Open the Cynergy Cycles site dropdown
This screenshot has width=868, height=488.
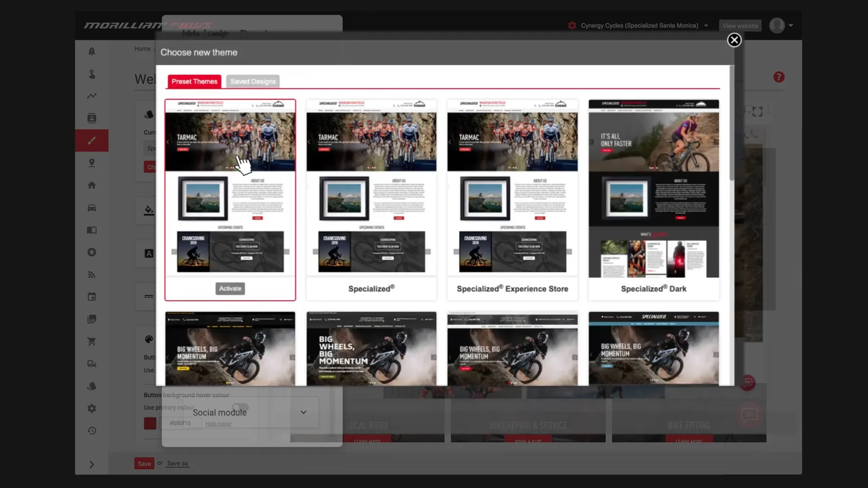(638, 26)
